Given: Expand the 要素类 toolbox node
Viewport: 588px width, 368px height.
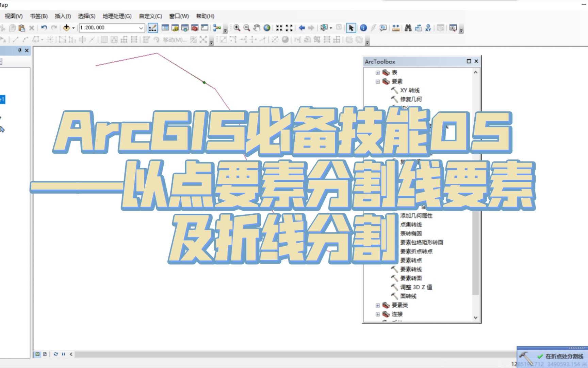Looking at the screenshot, I should (378, 306).
